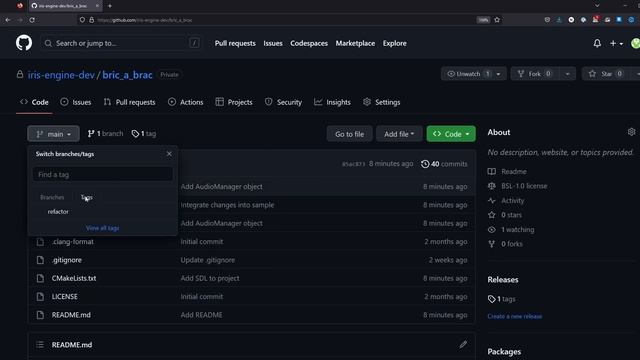Click the Find a tag input
The image size is (640, 360).
(103, 174)
